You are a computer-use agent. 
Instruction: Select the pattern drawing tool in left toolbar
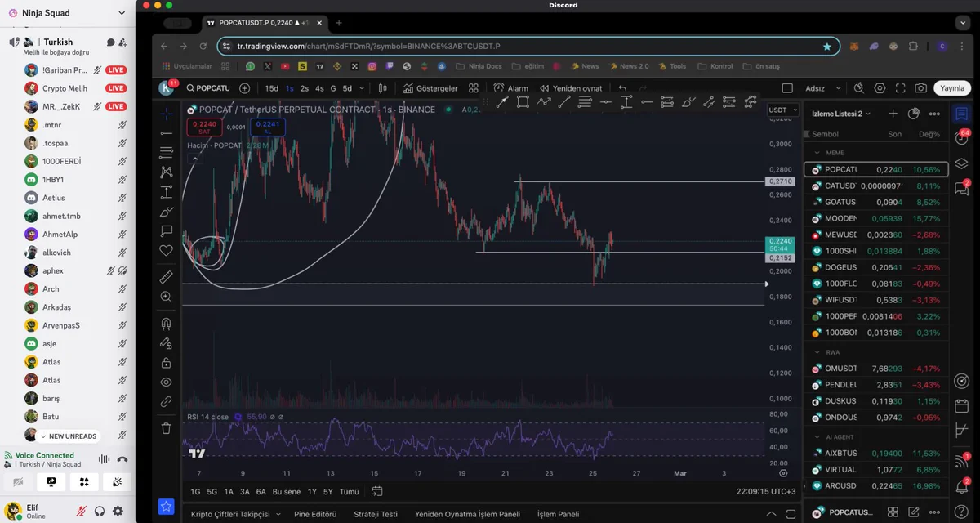coord(167,172)
